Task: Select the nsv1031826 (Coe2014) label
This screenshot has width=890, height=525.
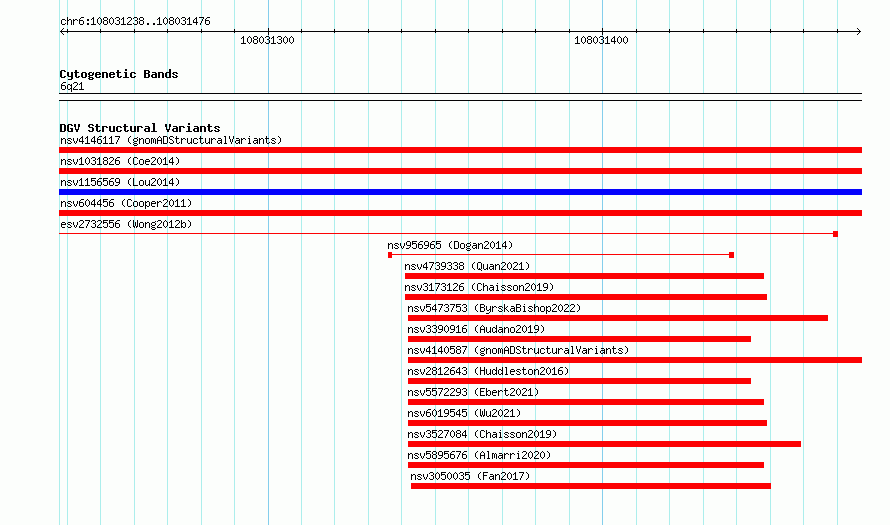Action: (x=120, y=161)
